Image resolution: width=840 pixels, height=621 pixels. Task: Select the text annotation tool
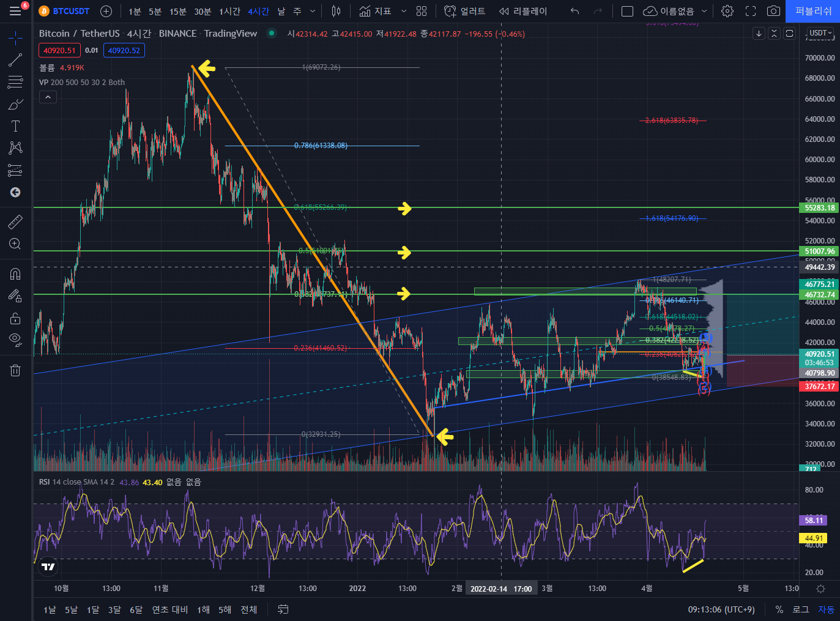15,126
